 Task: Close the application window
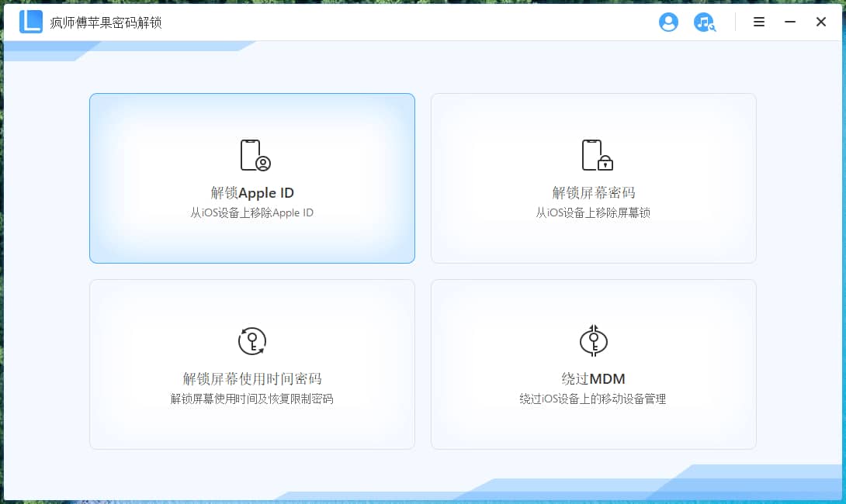coord(820,22)
